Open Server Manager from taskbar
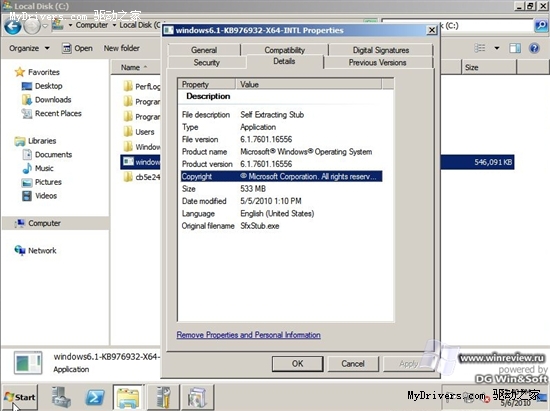This screenshot has width=550, height=411. [61, 397]
